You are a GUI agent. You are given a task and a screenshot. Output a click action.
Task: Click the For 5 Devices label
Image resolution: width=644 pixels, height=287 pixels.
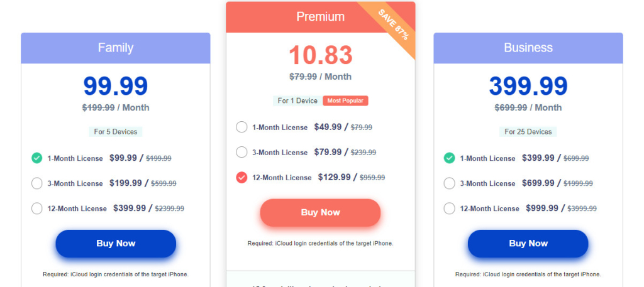pos(116,132)
